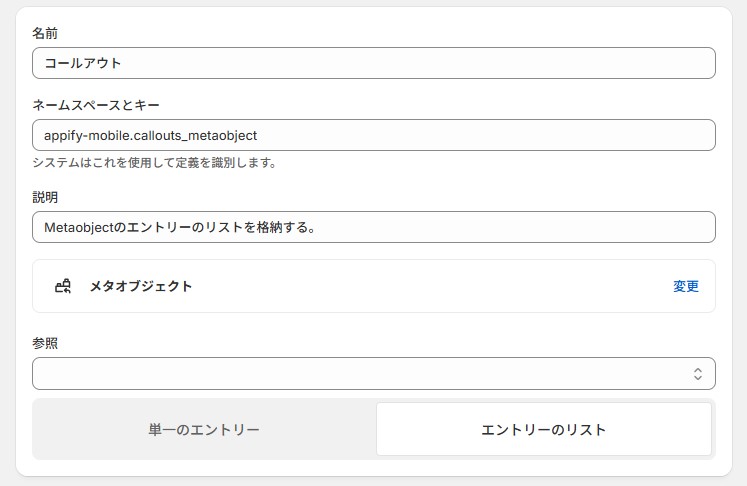Click empty area of メタオブジェクト type card
The height and width of the screenshot is (486, 747).
click(429, 286)
